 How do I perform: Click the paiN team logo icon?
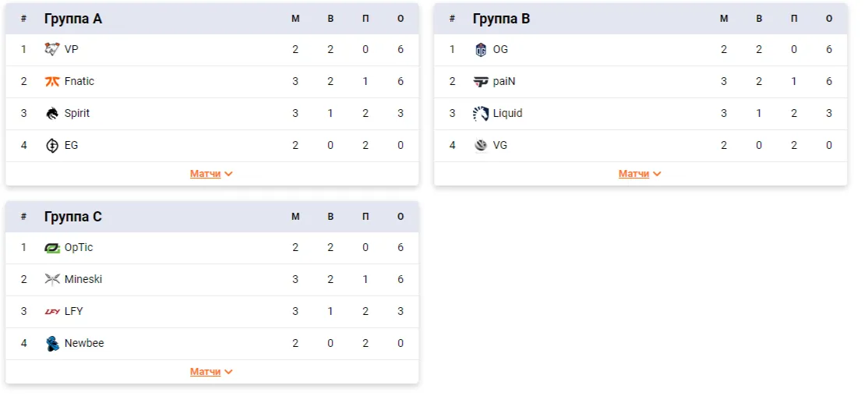pyautogui.click(x=481, y=81)
